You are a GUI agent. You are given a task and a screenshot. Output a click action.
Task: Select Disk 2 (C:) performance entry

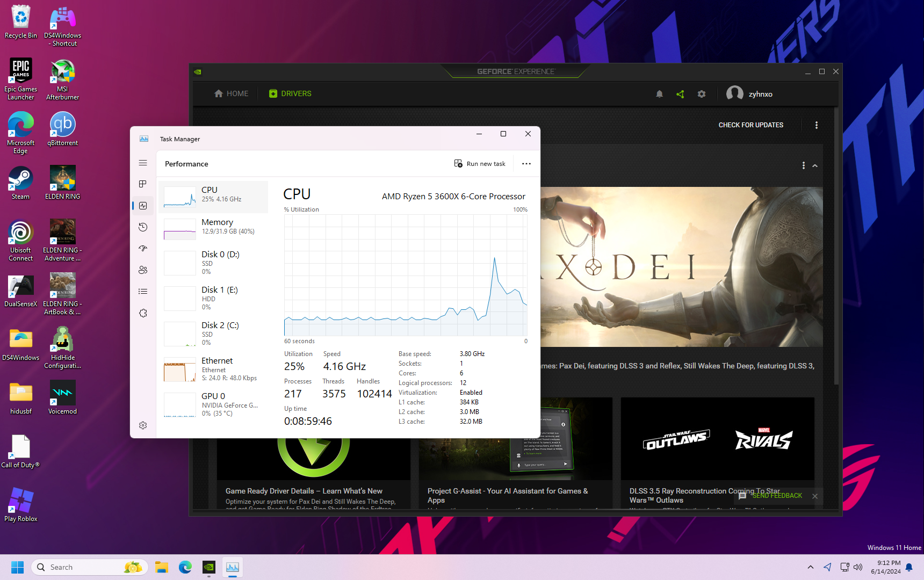coord(213,334)
